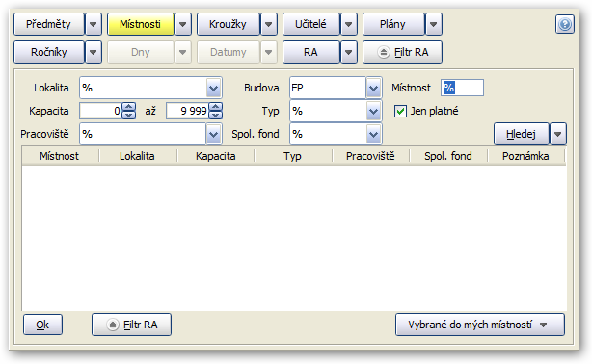
Task: Open the Spol. fond combo box
Action: click(336, 134)
